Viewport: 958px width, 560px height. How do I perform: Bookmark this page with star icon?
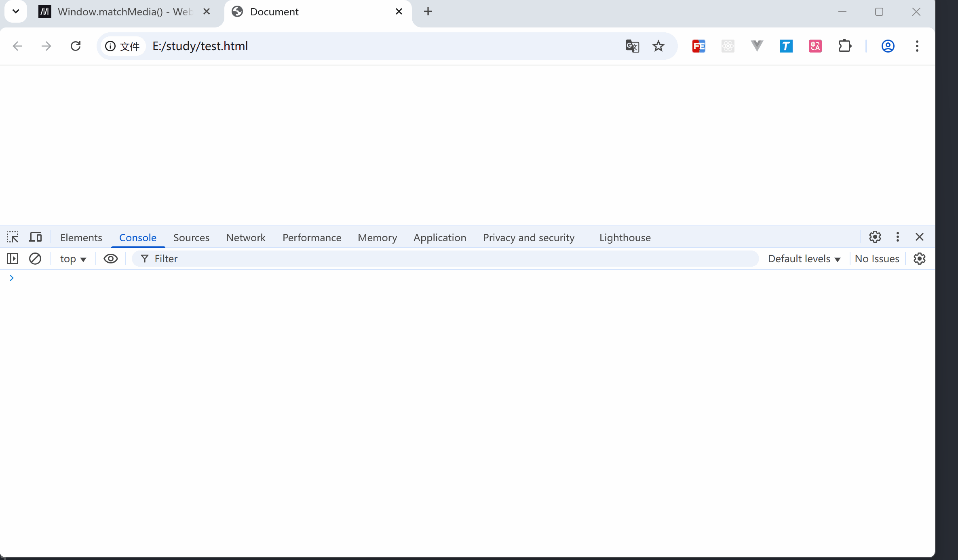658,46
